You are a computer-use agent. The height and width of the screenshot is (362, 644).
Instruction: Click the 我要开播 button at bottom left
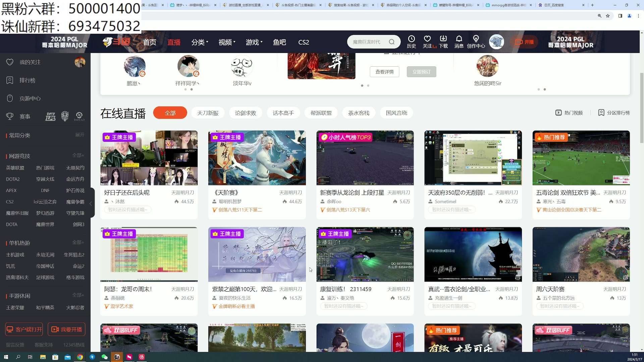(66, 329)
